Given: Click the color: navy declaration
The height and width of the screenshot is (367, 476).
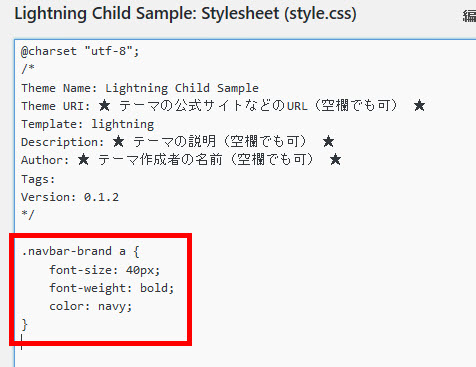Looking at the screenshot, I should [91, 306].
